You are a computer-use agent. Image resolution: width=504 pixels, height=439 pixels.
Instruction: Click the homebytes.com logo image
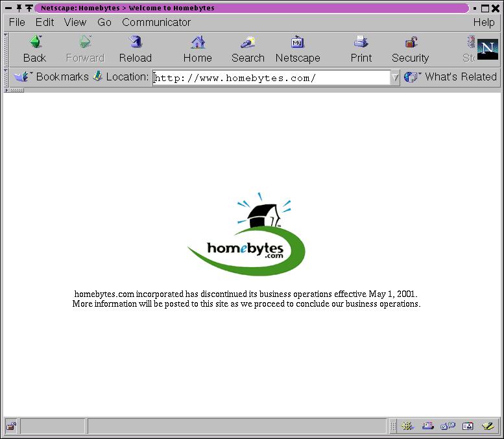(x=246, y=233)
